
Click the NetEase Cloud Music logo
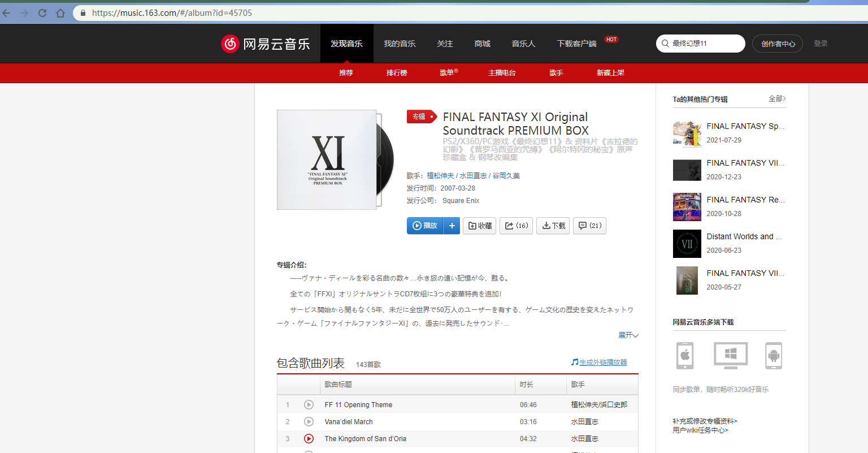[x=265, y=44]
